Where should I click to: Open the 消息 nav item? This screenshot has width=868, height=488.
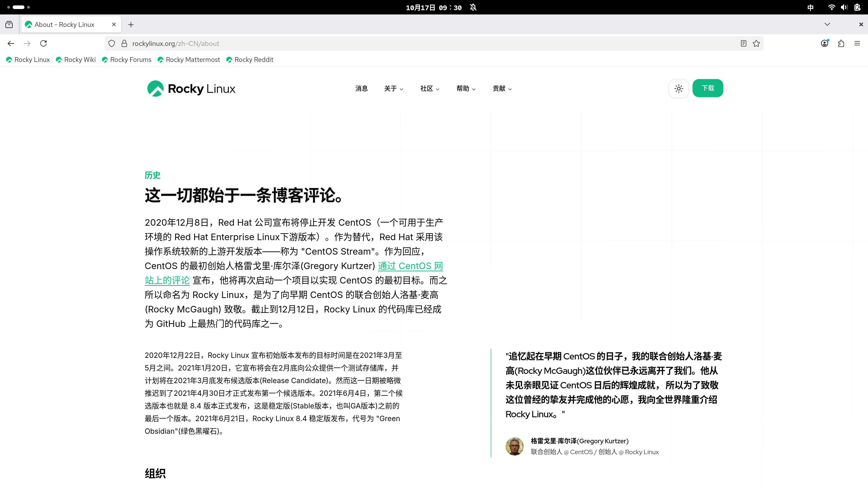(x=362, y=89)
